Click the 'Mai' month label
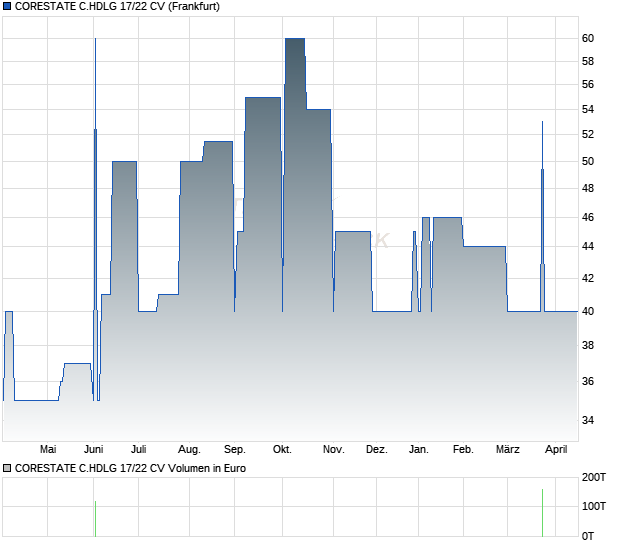Image resolution: width=620 pixels, height=546 pixels. click(x=48, y=450)
